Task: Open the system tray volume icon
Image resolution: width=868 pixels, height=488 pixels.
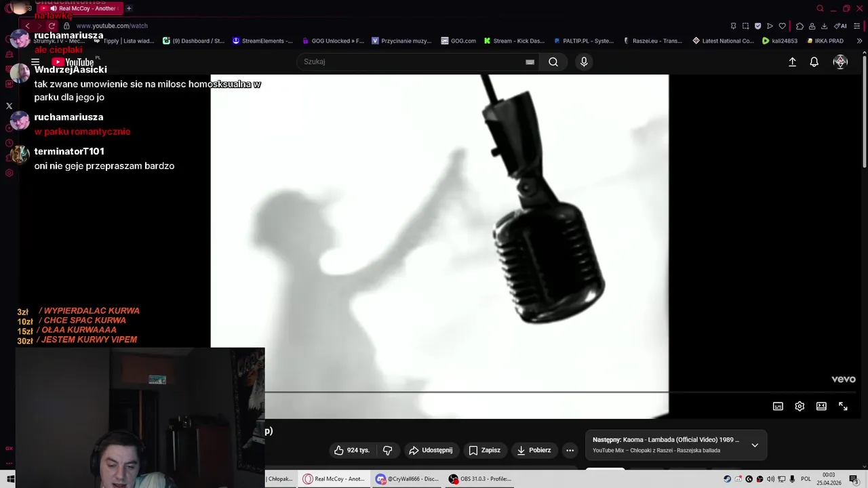Action: click(770, 479)
